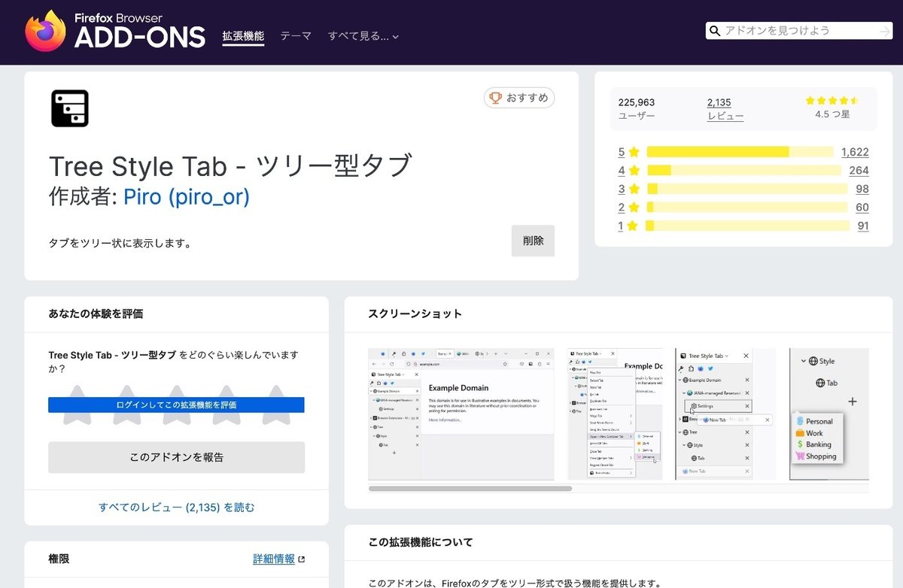Switch to the 拡張機能 tab
The width and height of the screenshot is (903, 588).
coord(244,35)
